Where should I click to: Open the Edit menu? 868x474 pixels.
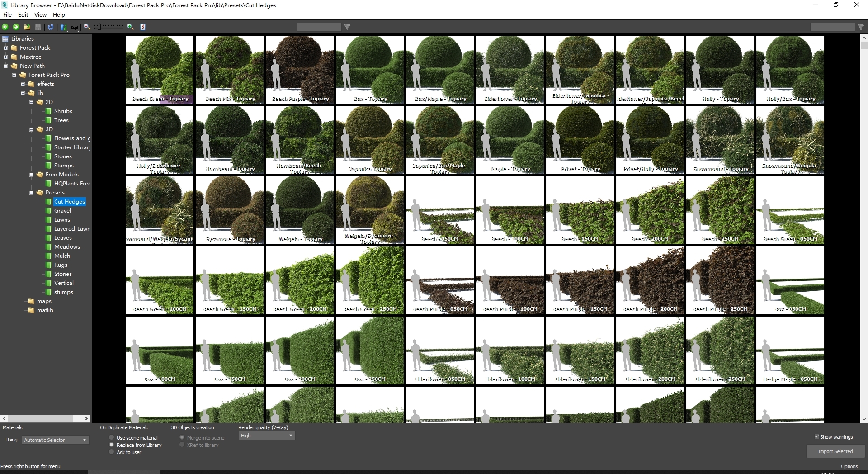tap(23, 14)
